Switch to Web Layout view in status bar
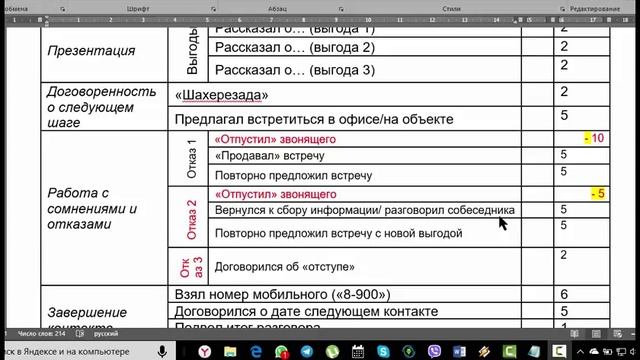640x360 pixels. 618,334
